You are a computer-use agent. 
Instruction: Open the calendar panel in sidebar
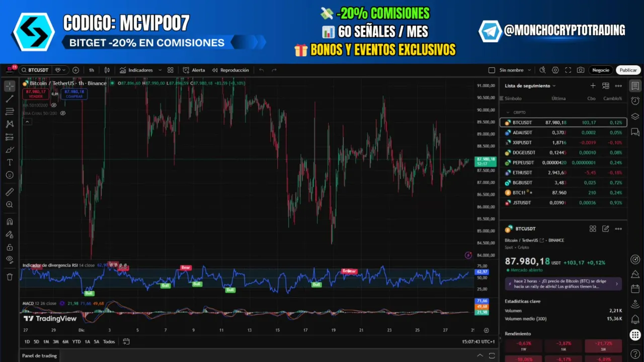635,289
